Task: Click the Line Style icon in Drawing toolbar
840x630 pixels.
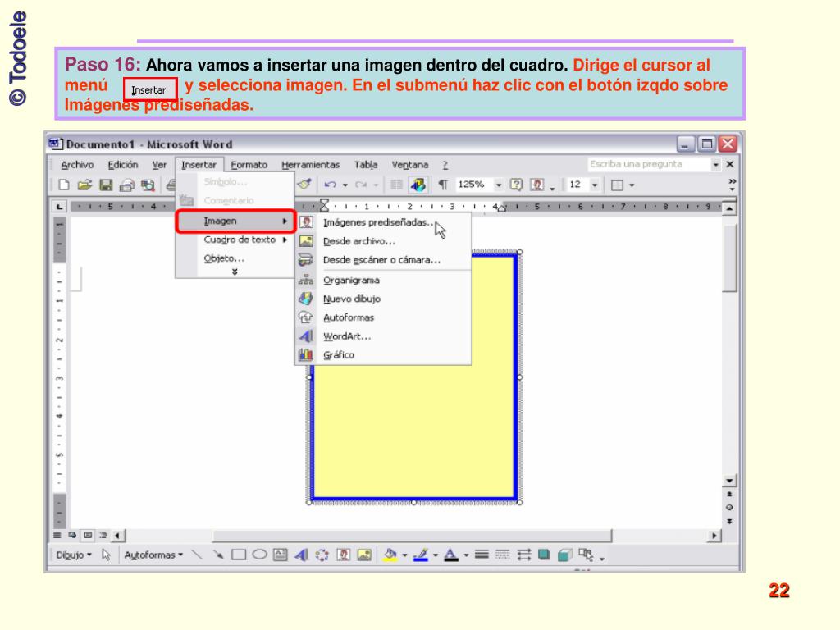Action: point(482,555)
